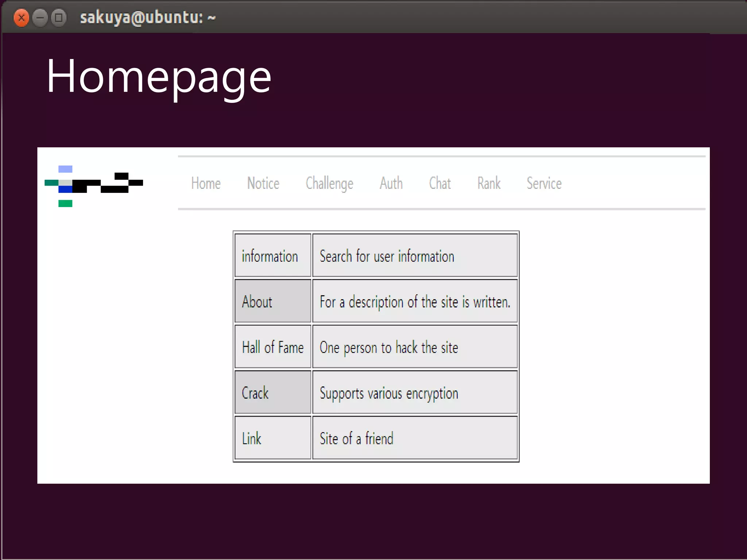747x560 pixels.
Task: Open the Service nav item
Action: click(x=544, y=183)
